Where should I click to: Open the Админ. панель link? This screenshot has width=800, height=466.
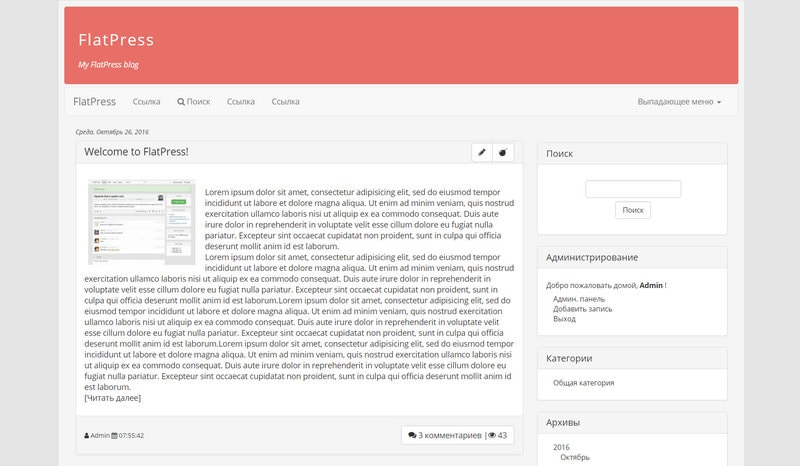[579, 299]
